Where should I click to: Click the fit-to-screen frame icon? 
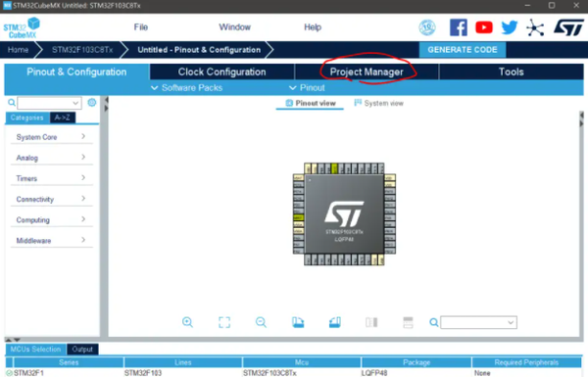[224, 322]
